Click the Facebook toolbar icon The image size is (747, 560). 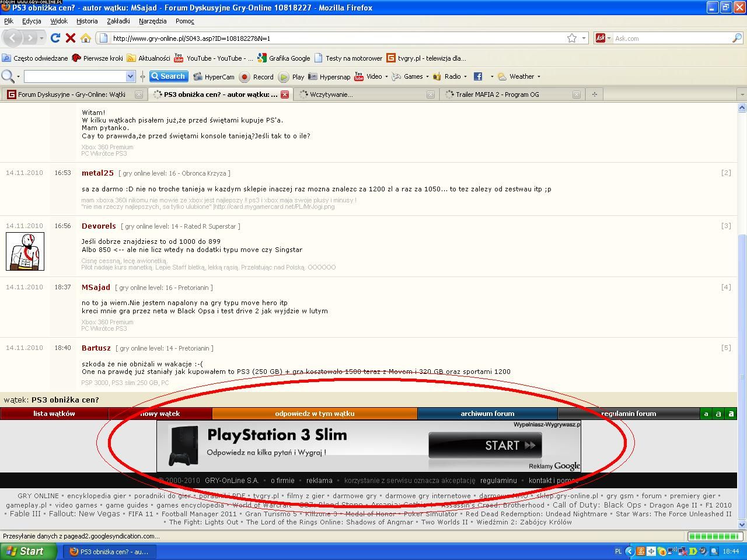click(478, 76)
